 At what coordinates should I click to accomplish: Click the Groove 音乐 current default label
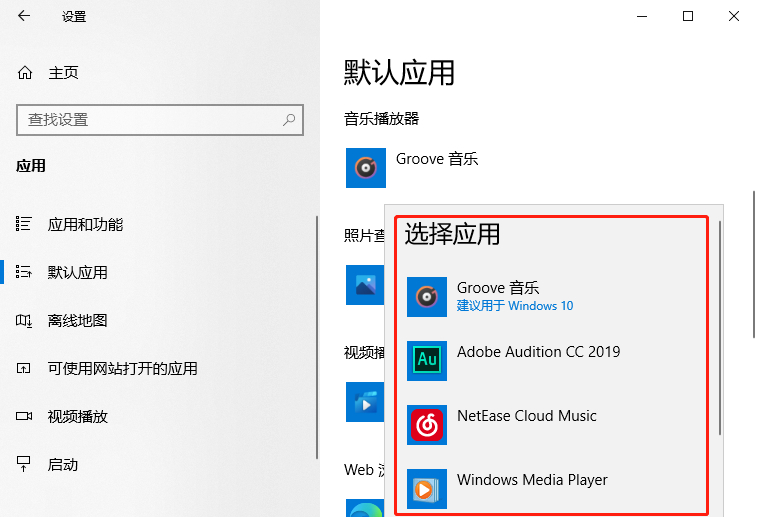click(x=437, y=159)
